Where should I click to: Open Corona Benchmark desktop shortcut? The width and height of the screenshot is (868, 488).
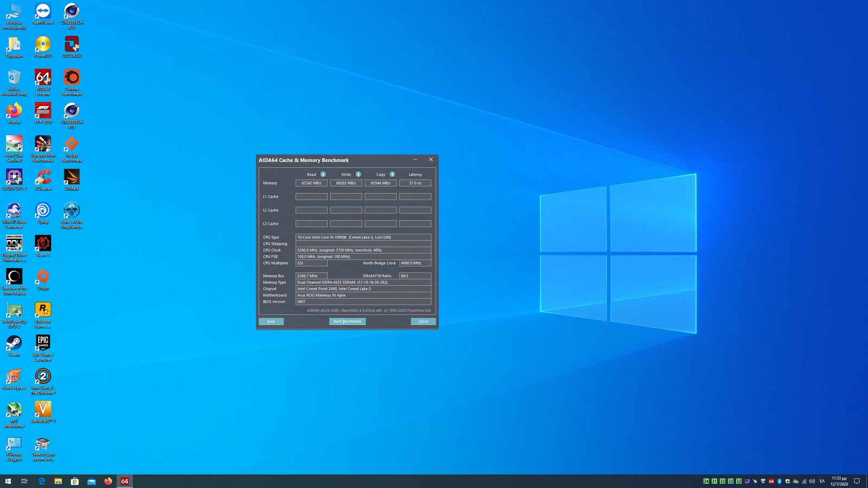pyautogui.click(x=72, y=82)
